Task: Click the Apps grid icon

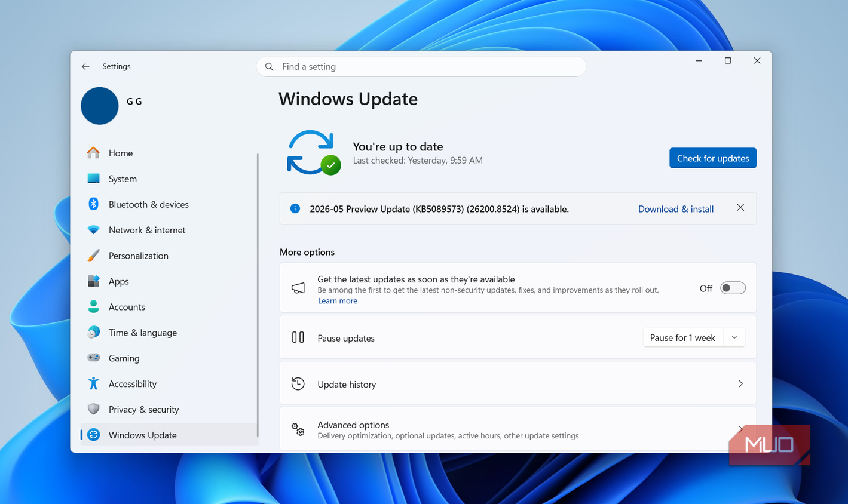Action: [x=93, y=281]
